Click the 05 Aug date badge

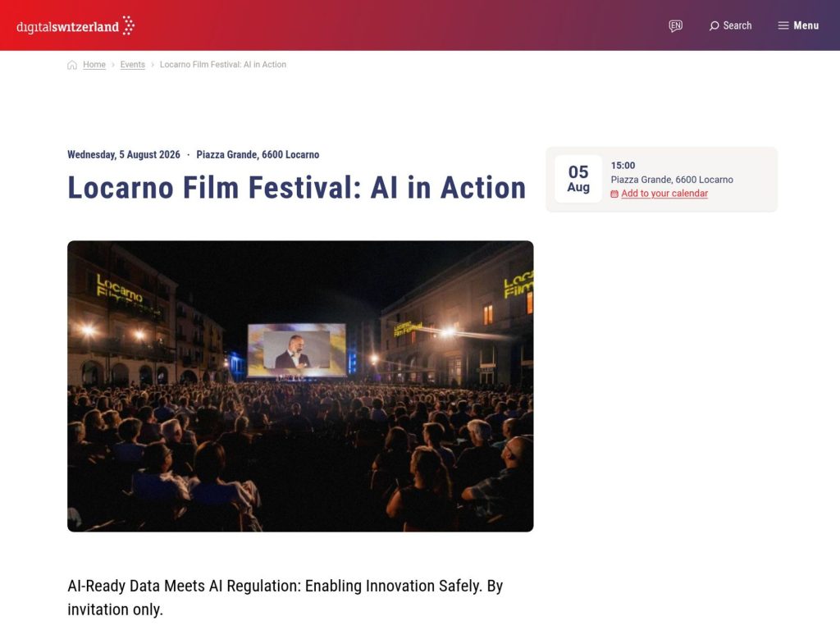click(578, 178)
